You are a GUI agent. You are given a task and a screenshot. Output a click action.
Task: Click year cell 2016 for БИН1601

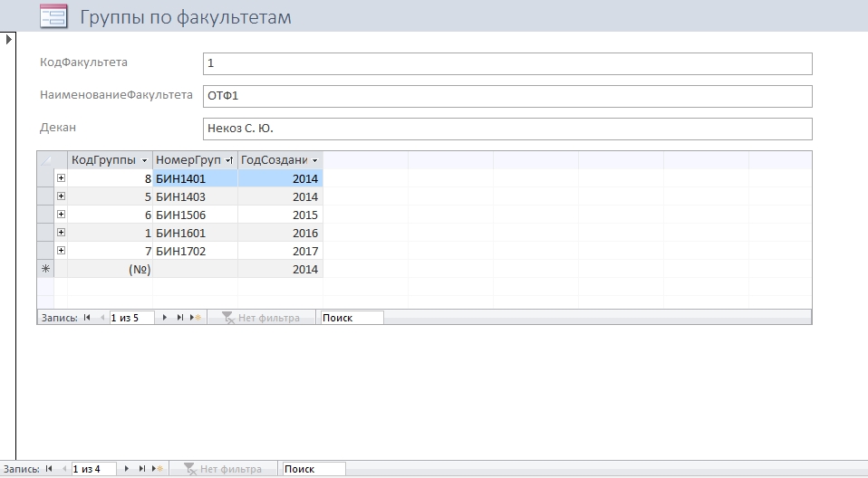(x=280, y=233)
